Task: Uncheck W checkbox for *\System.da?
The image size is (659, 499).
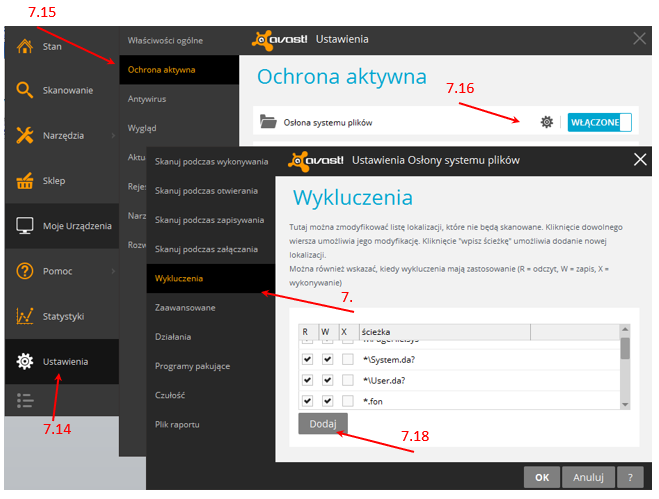Action: (x=327, y=359)
